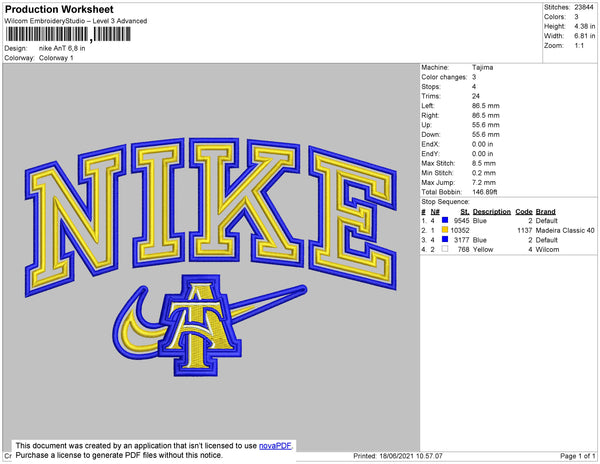Click the barcode under the title
The height and width of the screenshot is (464, 600).
(68, 34)
